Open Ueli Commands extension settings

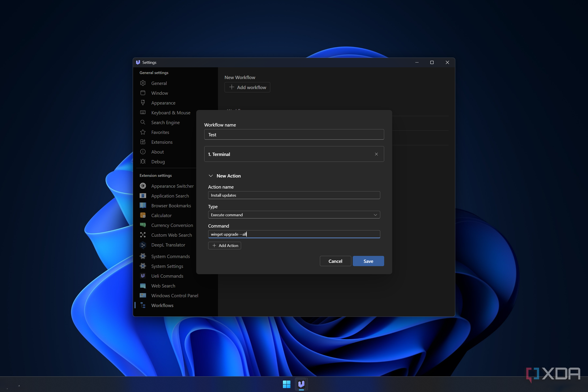pyautogui.click(x=167, y=276)
